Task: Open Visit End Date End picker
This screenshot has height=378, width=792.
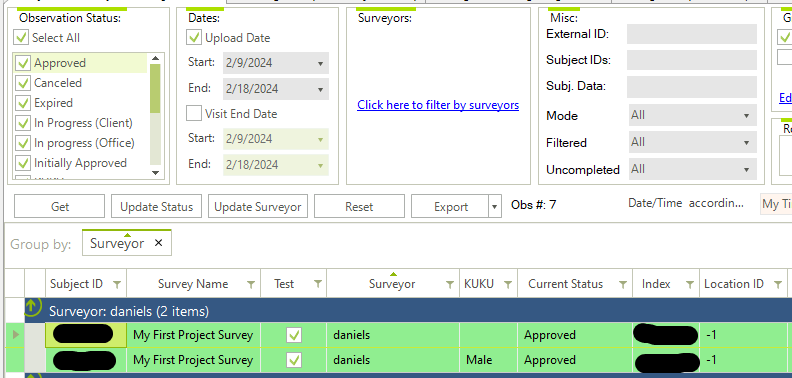Action: tap(320, 165)
